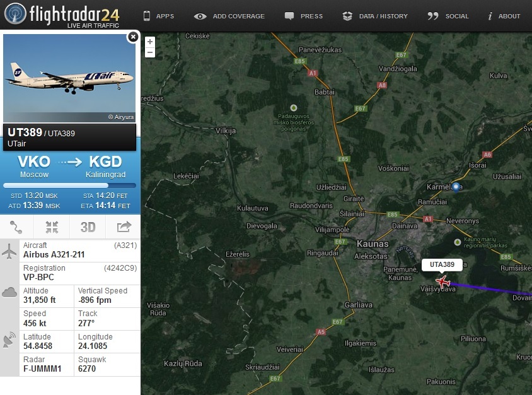Open the Social menu

tap(448, 16)
